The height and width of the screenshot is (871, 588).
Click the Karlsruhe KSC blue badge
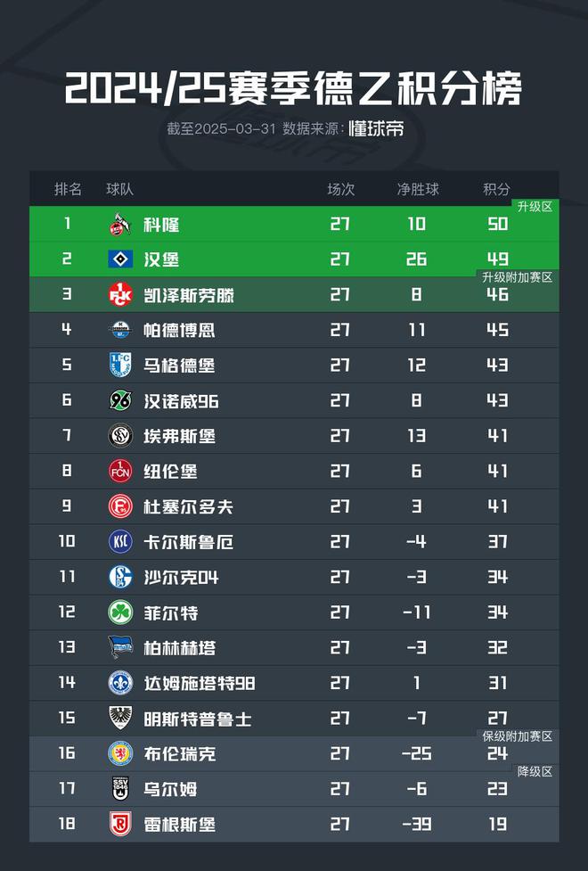(x=119, y=542)
